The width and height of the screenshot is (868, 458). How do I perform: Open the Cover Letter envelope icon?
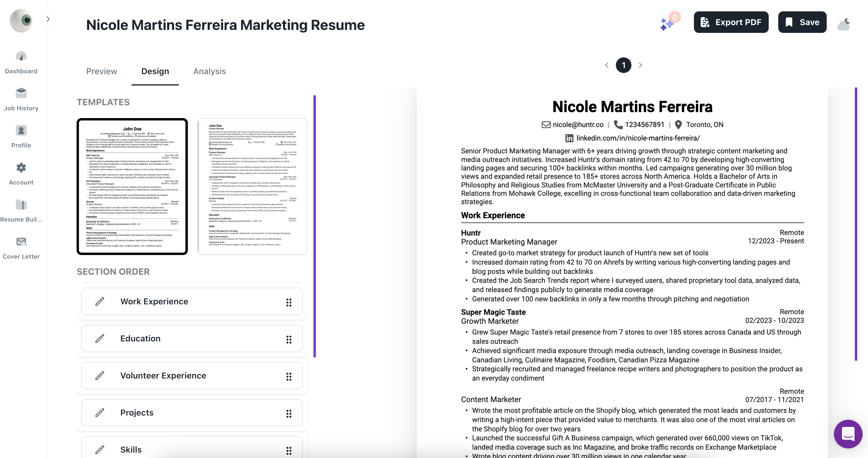21,242
